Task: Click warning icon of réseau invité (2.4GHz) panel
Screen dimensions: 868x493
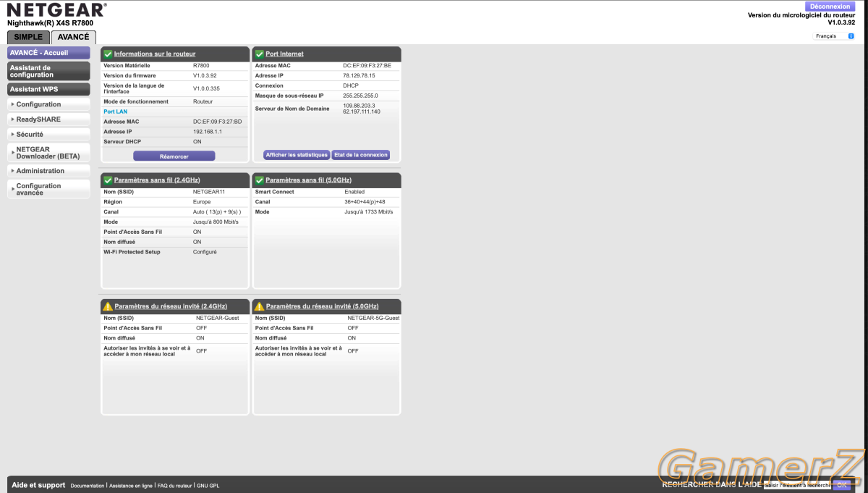Action: point(108,306)
